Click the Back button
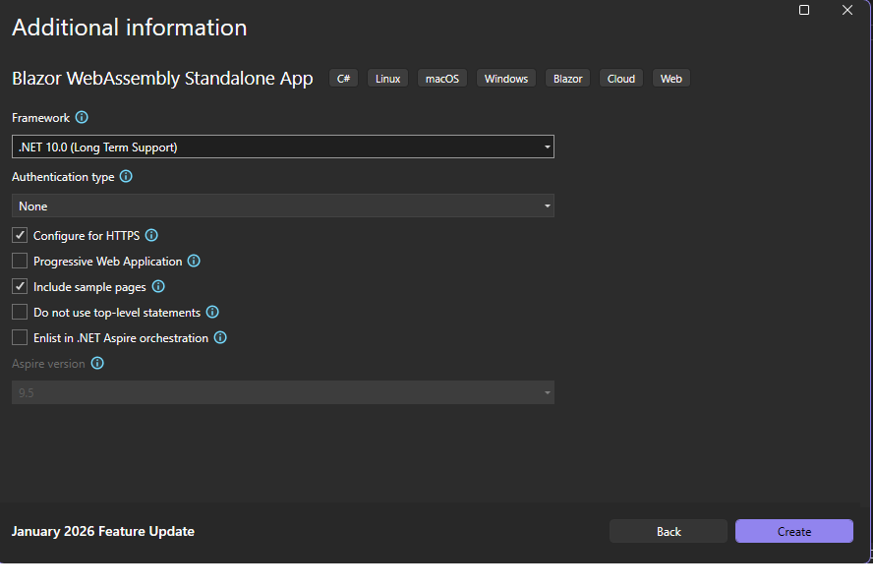 click(x=669, y=532)
